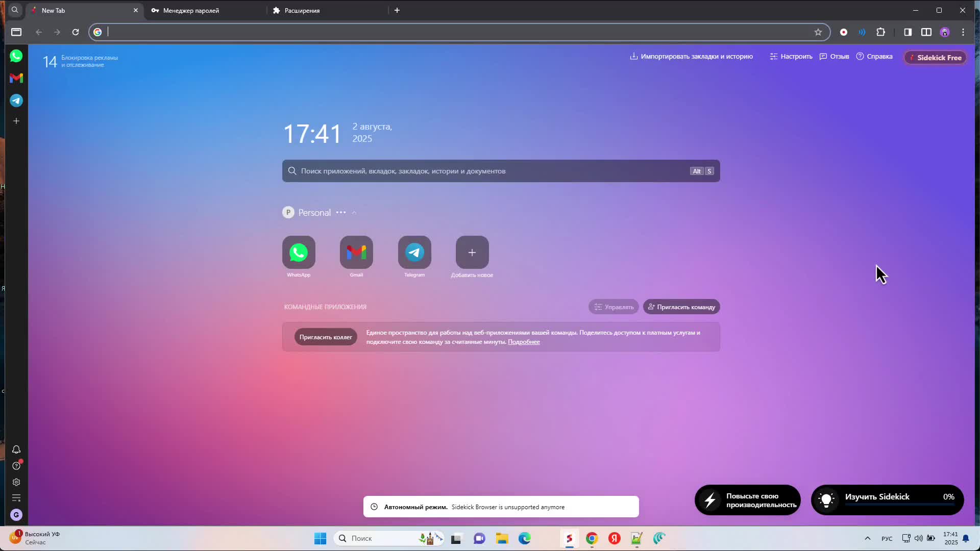
Task: Bookmark page with star icon
Action: click(818, 32)
